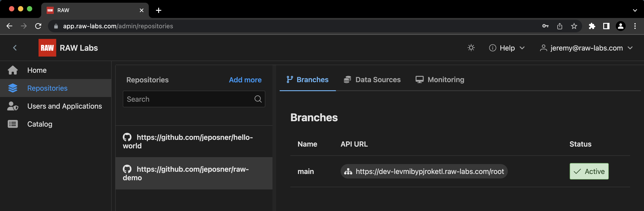Click GitHub icon for raw-demo repo
This screenshot has width=644, height=211.
click(x=127, y=169)
